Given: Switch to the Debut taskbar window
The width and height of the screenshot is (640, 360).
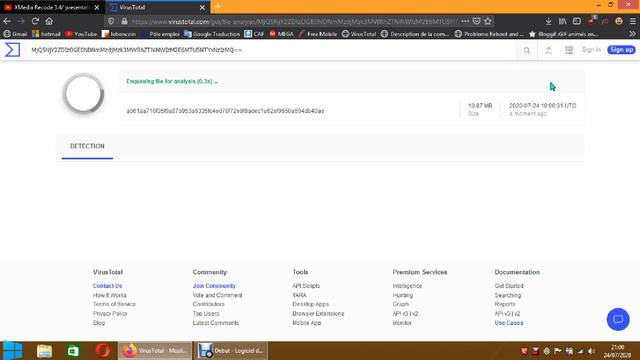Looking at the screenshot, I should click(231, 351).
